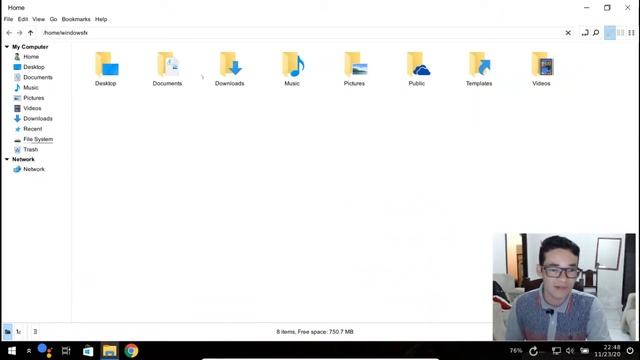Go forward with the forward arrow
The height and width of the screenshot is (360, 640).
[20, 33]
